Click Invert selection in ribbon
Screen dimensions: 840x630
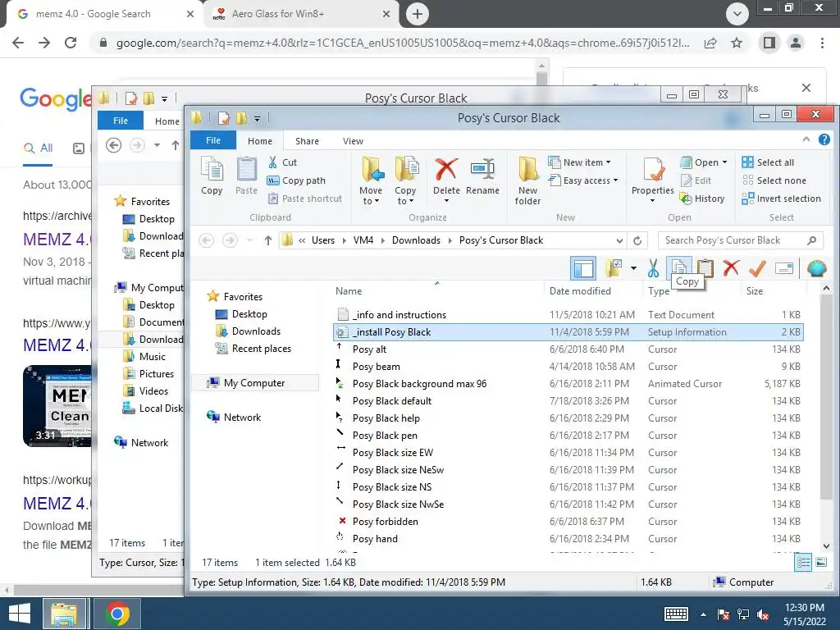click(781, 199)
